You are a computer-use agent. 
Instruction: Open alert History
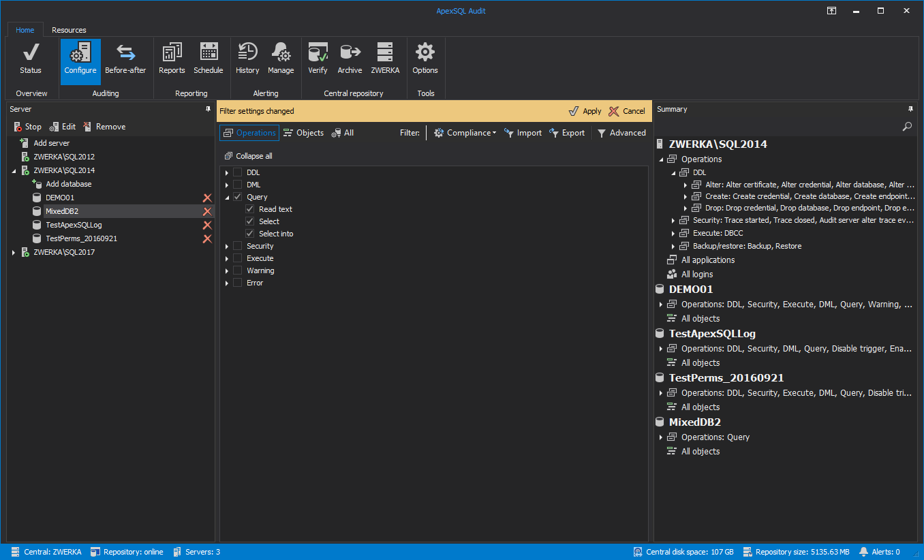247,59
